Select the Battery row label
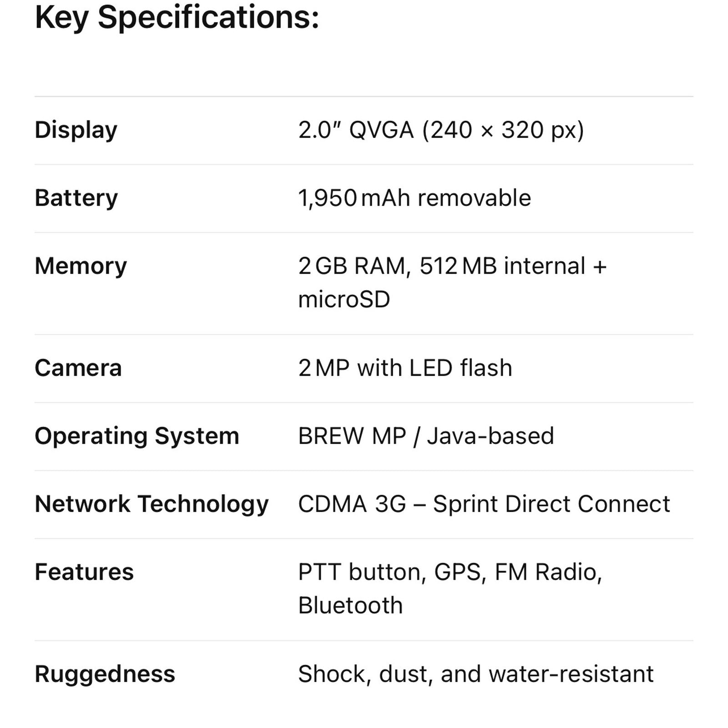 [76, 198]
